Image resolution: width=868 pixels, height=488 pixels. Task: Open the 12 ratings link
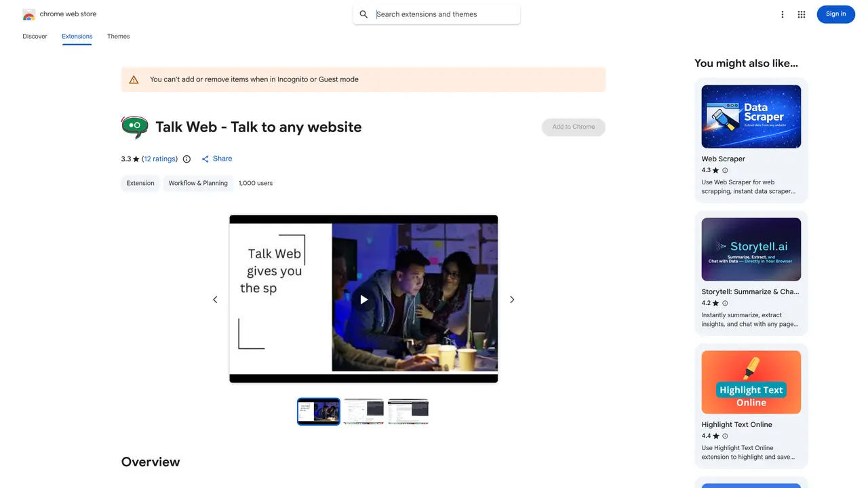point(160,159)
